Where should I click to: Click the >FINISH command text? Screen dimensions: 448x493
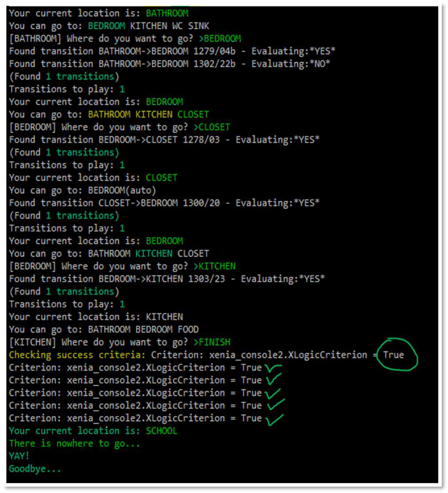[x=212, y=342]
